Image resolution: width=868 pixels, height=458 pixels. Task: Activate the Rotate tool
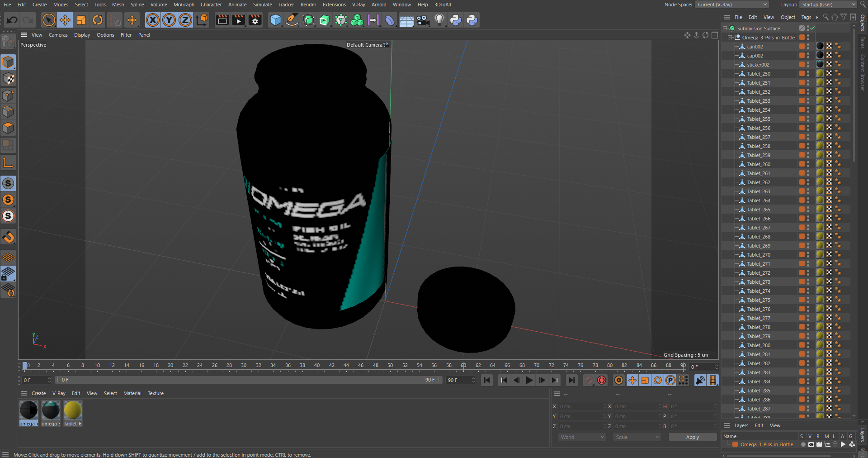pos(98,20)
